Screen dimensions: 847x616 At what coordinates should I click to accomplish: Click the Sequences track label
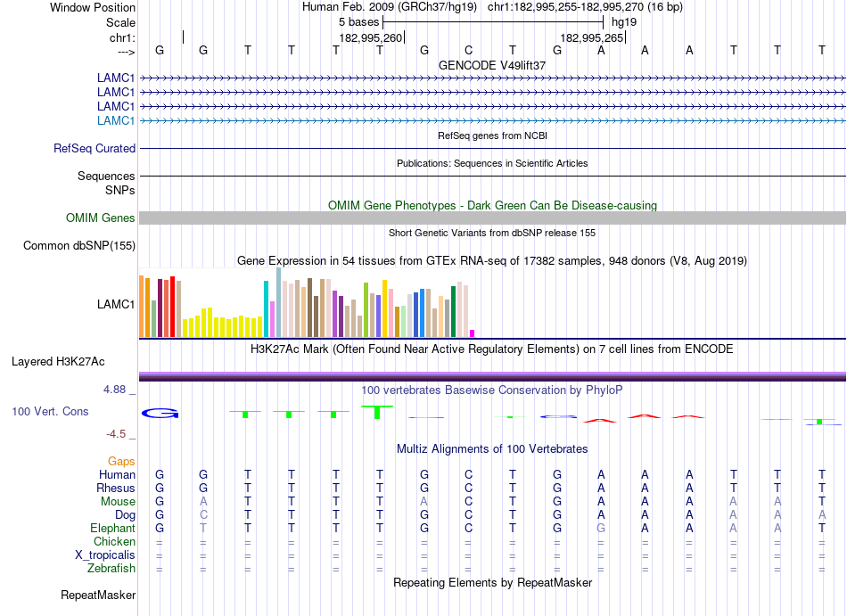(x=106, y=176)
